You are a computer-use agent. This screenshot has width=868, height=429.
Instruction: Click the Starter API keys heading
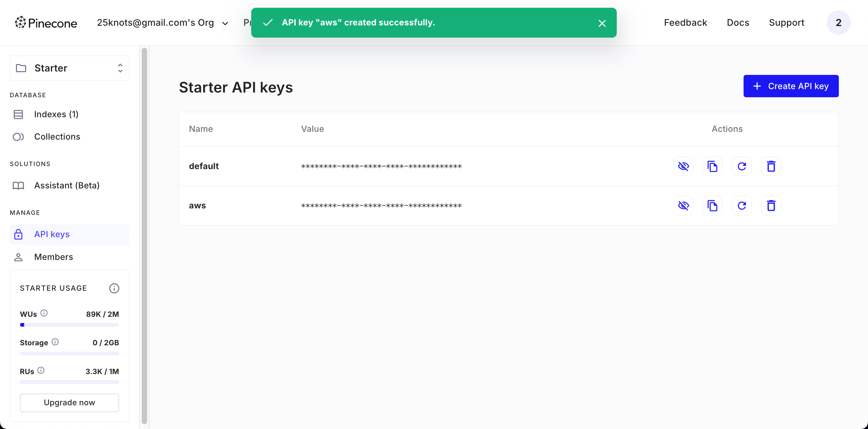pyautogui.click(x=236, y=87)
